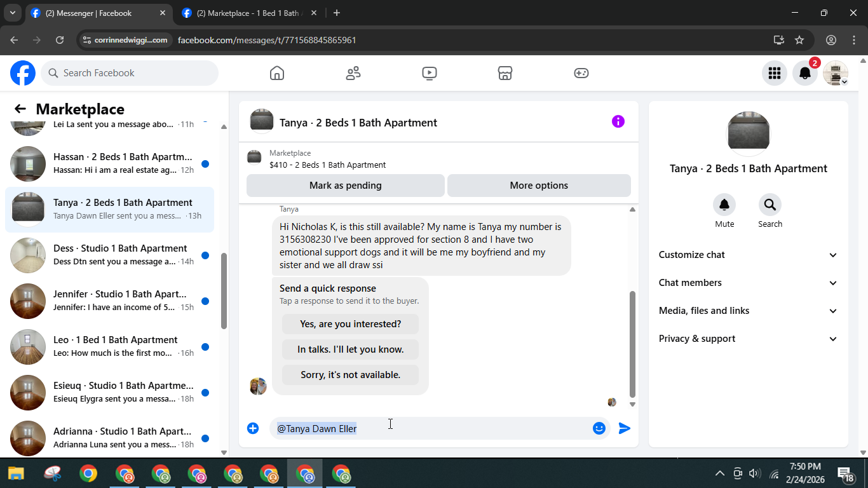
Task: Click the install app icon in address bar
Action: (x=779, y=40)
